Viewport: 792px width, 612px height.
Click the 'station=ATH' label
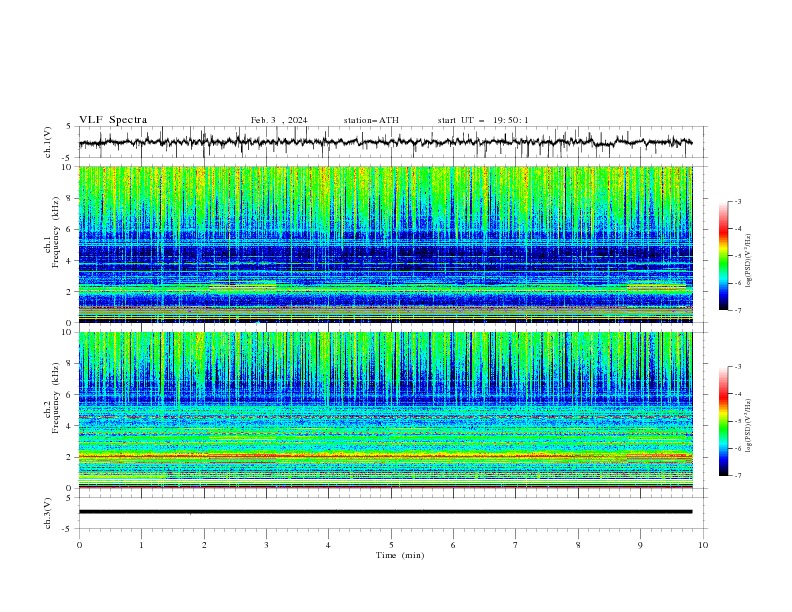(371, 120)
